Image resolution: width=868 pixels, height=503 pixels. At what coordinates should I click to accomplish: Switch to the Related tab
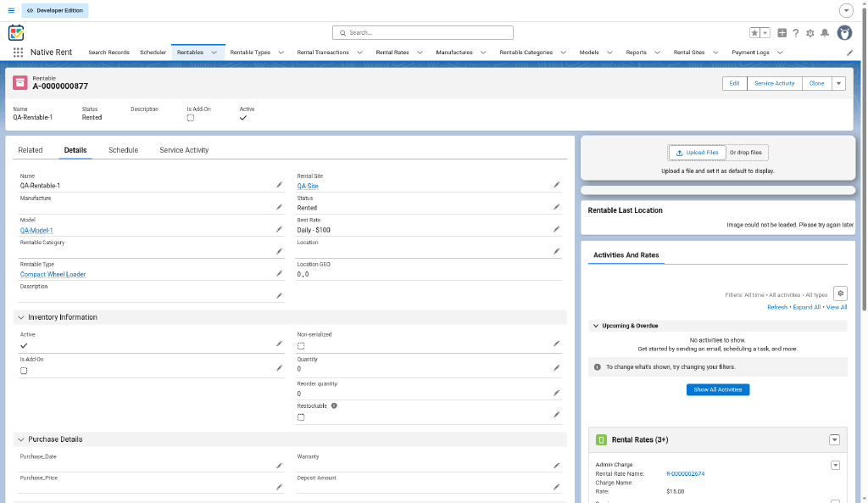click(x=31, y=150)
